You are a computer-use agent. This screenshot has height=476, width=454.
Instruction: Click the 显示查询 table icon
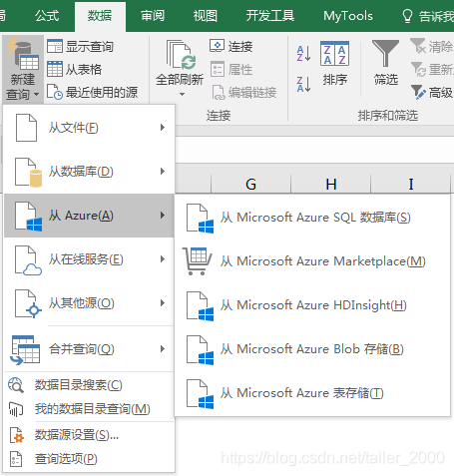55,46
